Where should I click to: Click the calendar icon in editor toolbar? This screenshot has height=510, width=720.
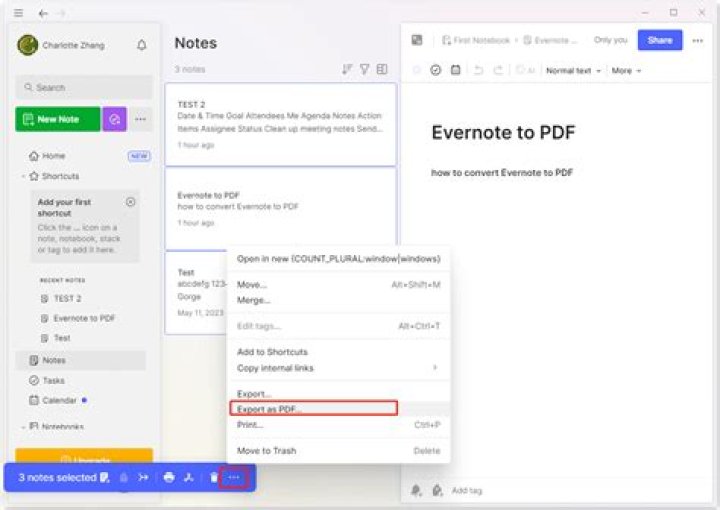(456, 70)
